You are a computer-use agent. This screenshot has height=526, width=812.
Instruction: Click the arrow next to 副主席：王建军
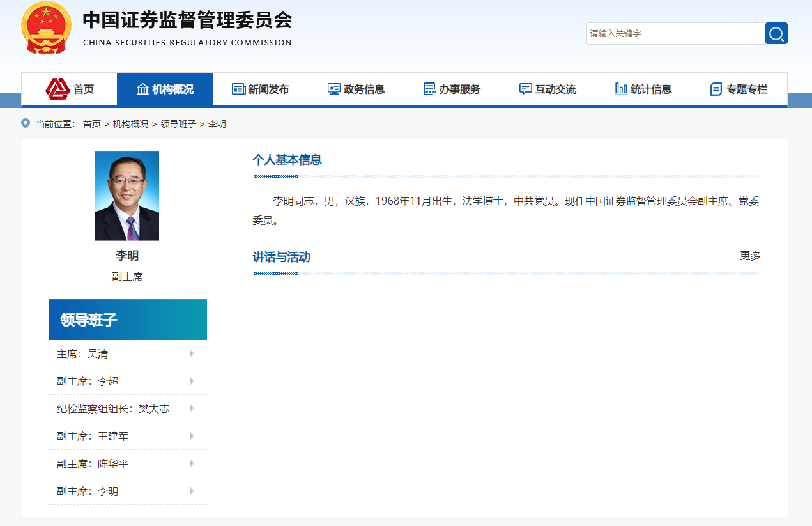[x=192, y=436]
